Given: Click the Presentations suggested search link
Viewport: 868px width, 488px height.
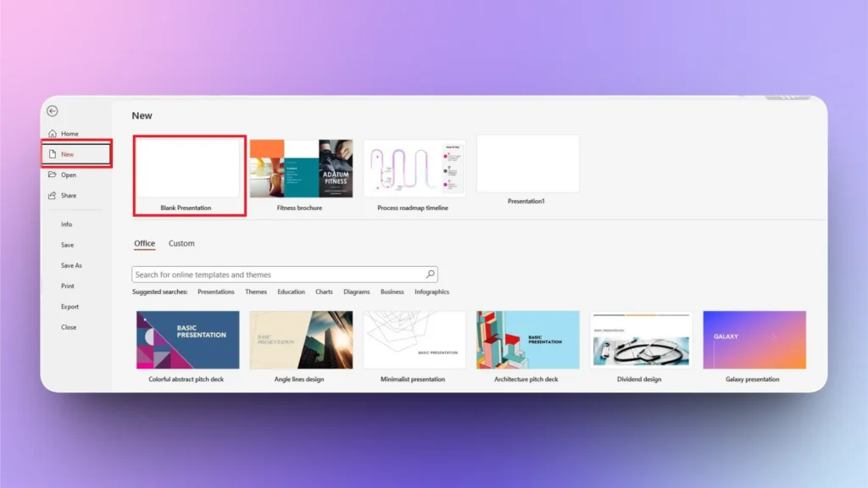Looking at the screenshot, I should click(x=216, y=291).
